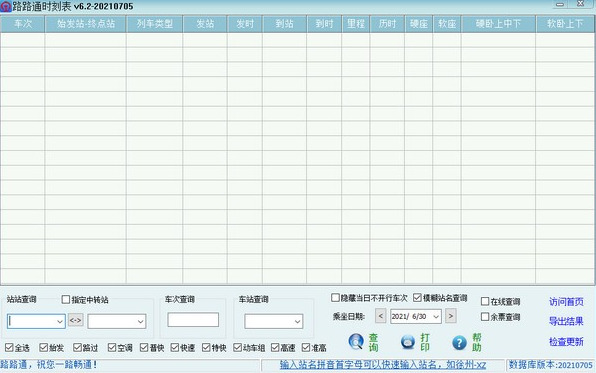Enable 在线查询 checkbox

coord(485,301)
